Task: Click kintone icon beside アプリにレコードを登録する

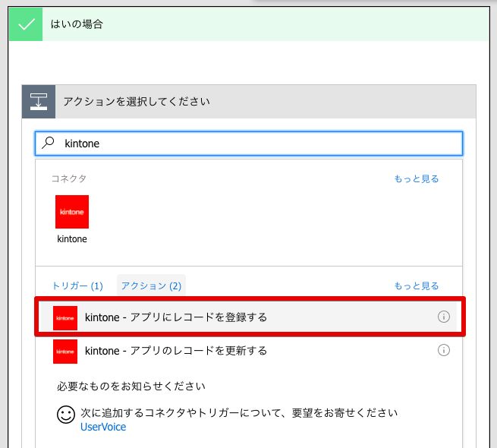Action: 65,318
